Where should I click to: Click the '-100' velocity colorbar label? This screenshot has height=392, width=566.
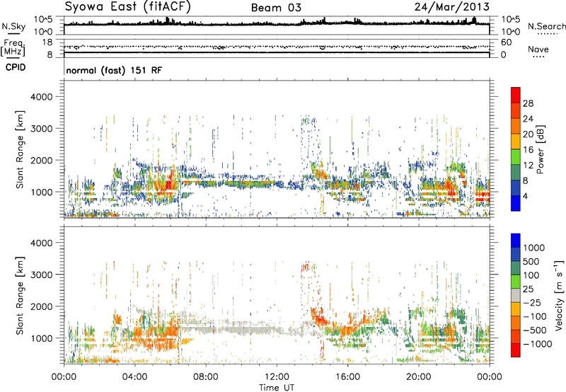click(535, 316)
